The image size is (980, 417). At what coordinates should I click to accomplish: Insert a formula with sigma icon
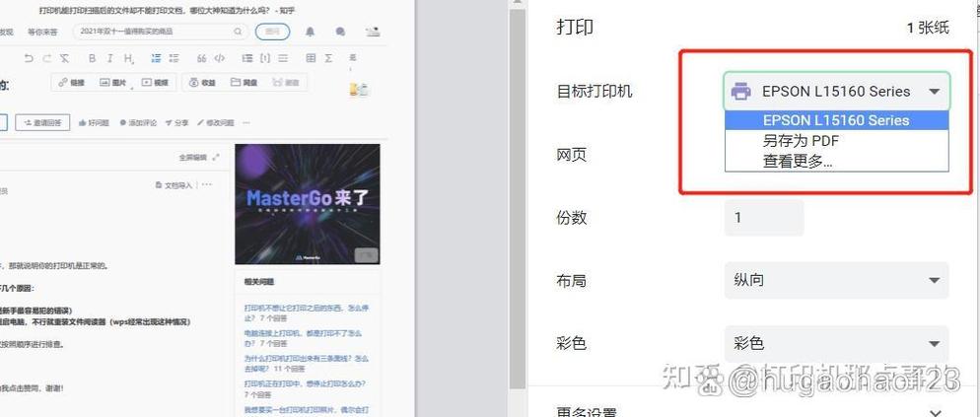(x=328, y=58)
